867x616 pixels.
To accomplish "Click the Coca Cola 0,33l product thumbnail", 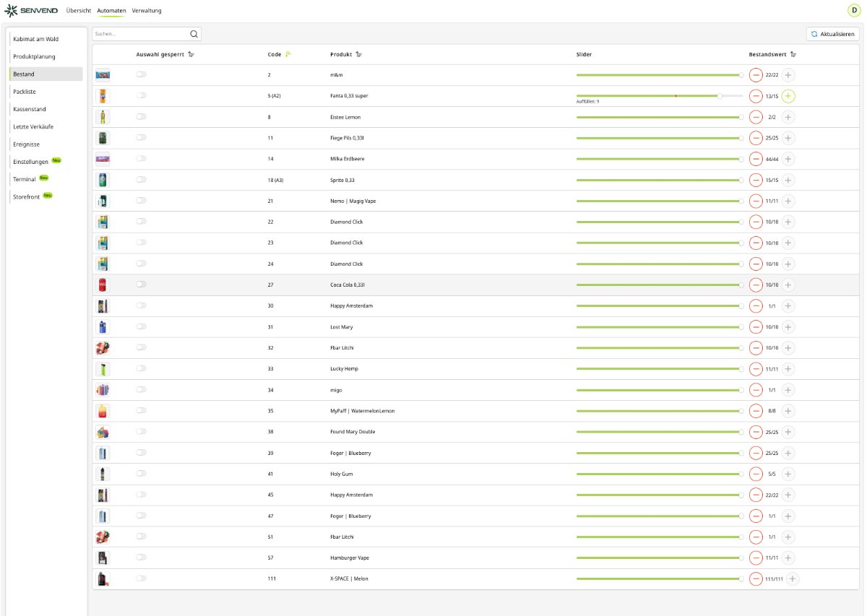I will tap(103, 285).
